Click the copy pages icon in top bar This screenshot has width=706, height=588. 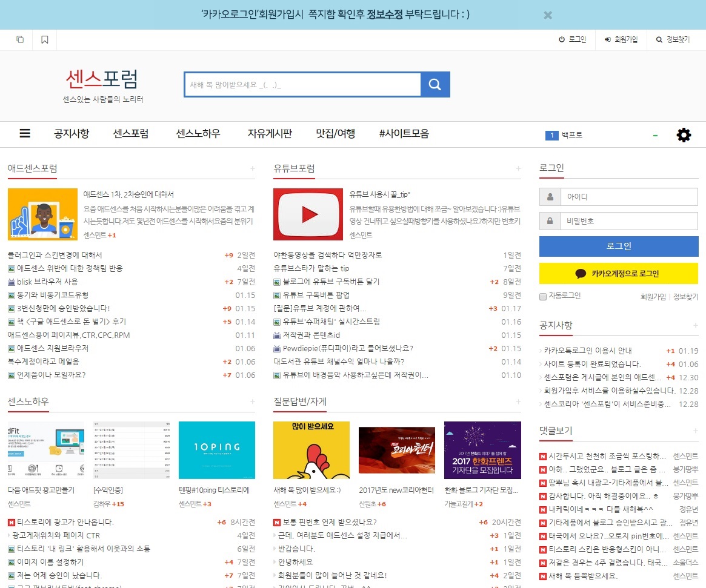tap(20, 40)
